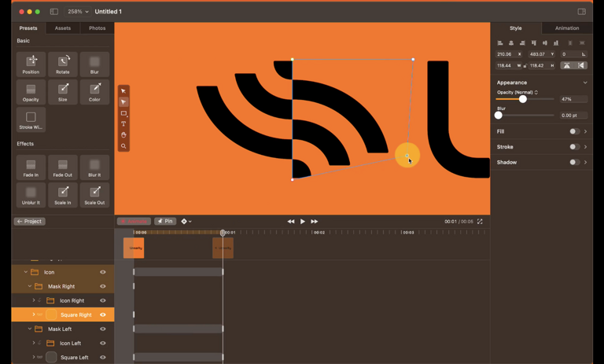Toggle the right inspector panel icon
Image resolution: width=604 pixels, height=364 pixels.
[582, 12]
